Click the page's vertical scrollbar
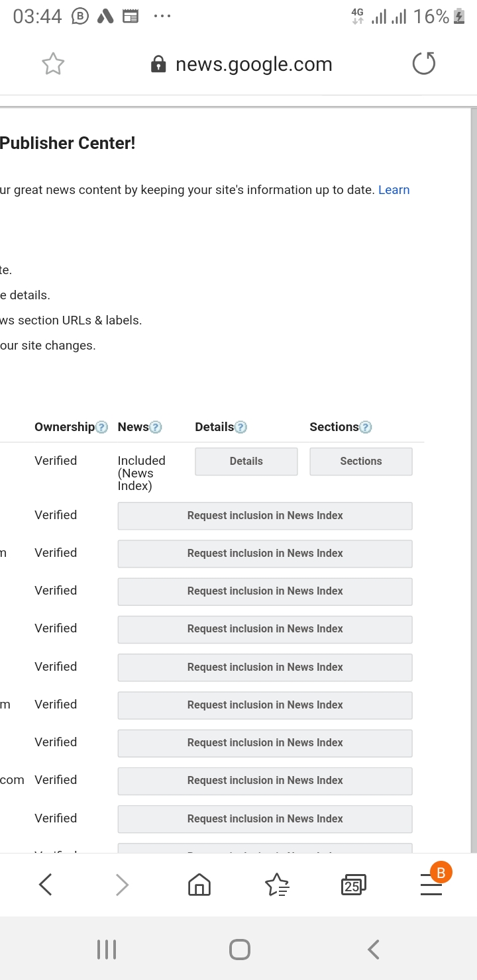The image size is (477, 980). click(473, 480)
